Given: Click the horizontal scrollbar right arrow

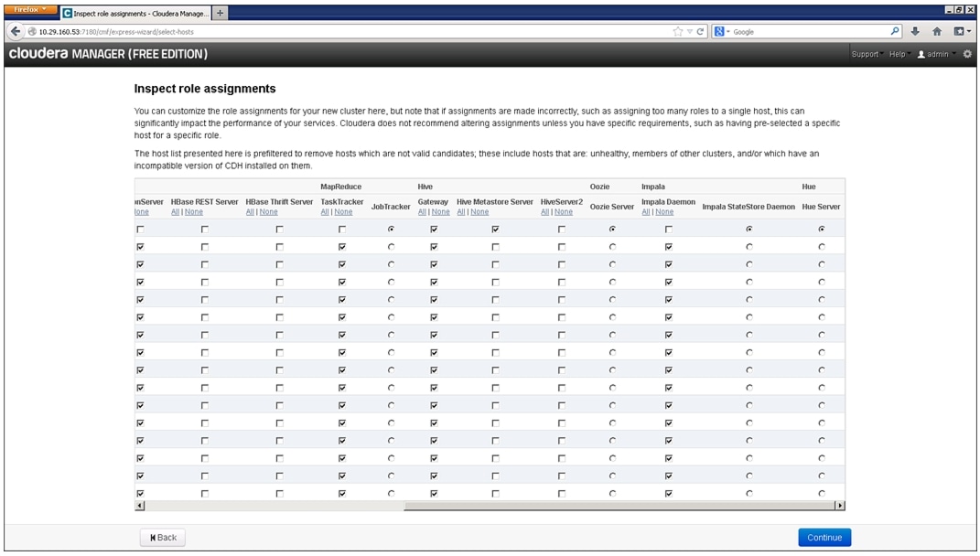Looking at the screenshot, I should (x=839, y=506).
